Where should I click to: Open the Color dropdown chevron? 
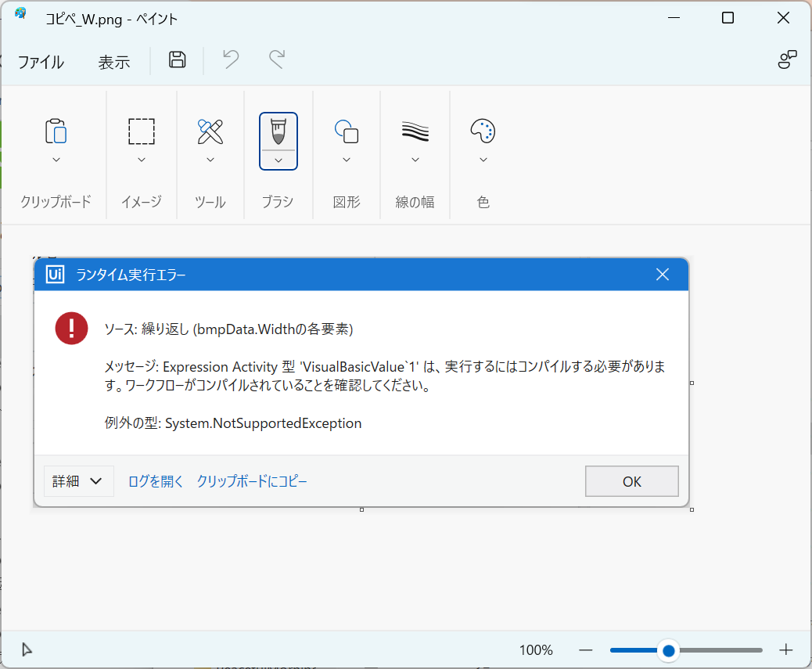483,160
